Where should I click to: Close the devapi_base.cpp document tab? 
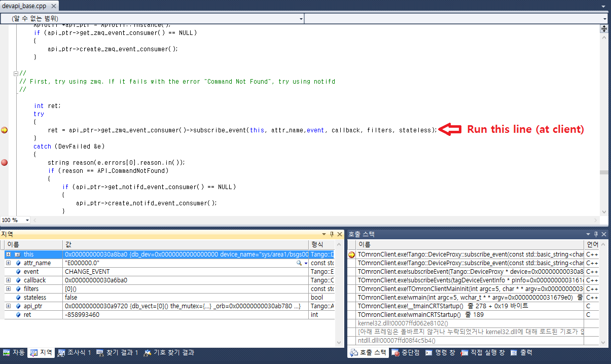(53, 6)
